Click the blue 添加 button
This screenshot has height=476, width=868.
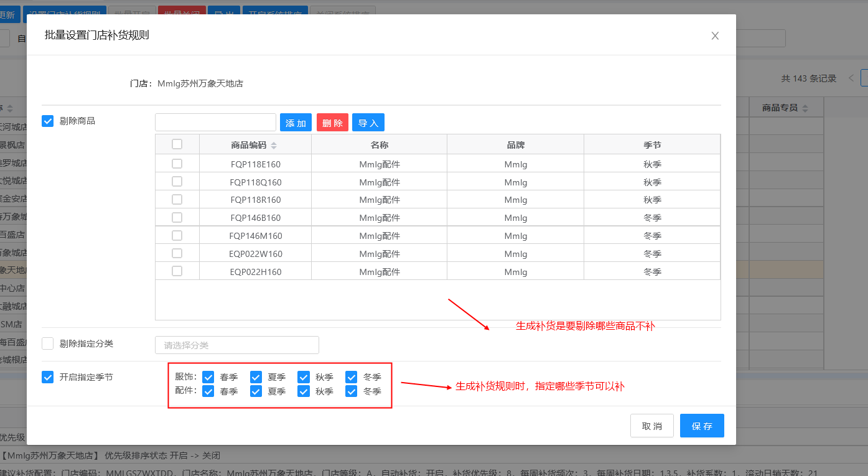tap(296, 123)
